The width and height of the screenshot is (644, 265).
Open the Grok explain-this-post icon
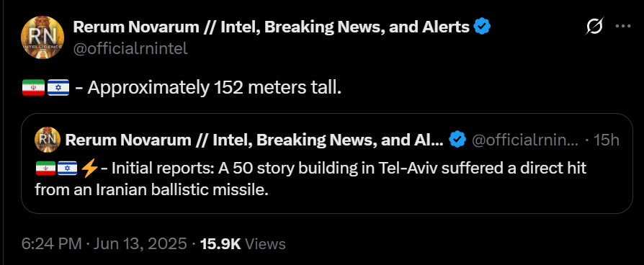click(595, 27)
